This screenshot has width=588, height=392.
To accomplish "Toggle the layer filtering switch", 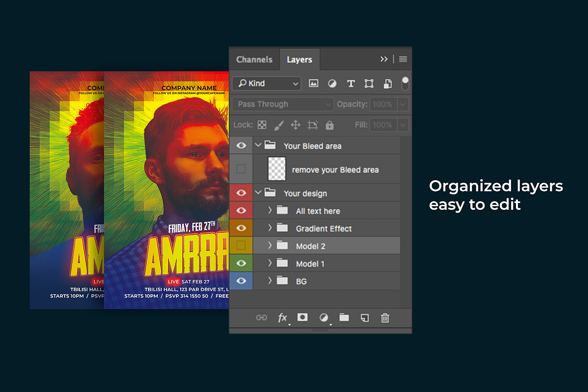I will (x=405, y=83).
